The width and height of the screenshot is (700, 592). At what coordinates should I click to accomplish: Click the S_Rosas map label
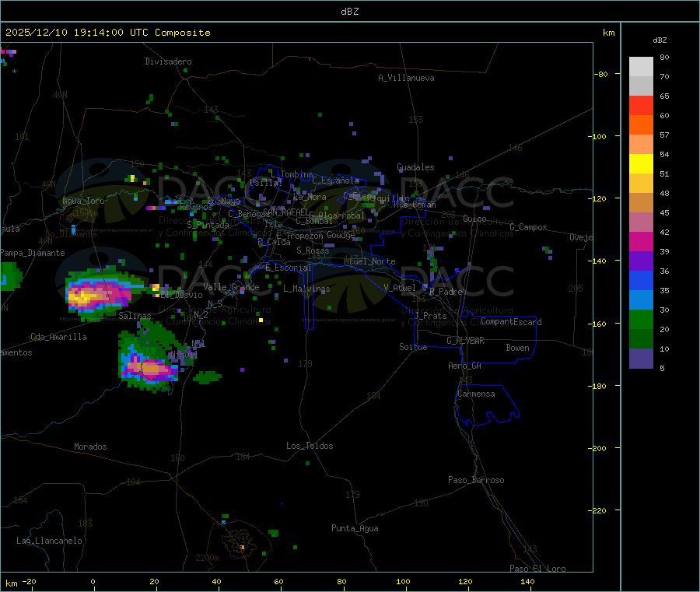pos(313,251)
